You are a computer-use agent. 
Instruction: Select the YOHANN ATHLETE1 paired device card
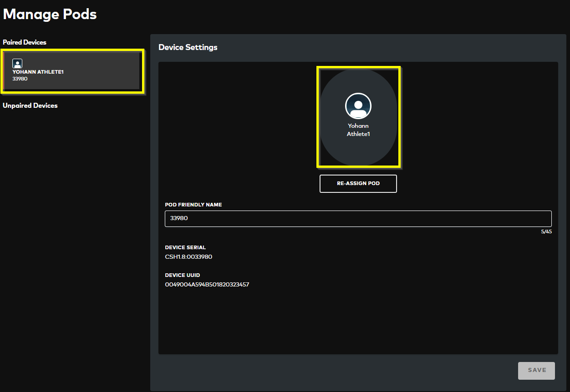pyautogui.click(x=72, y=71)
